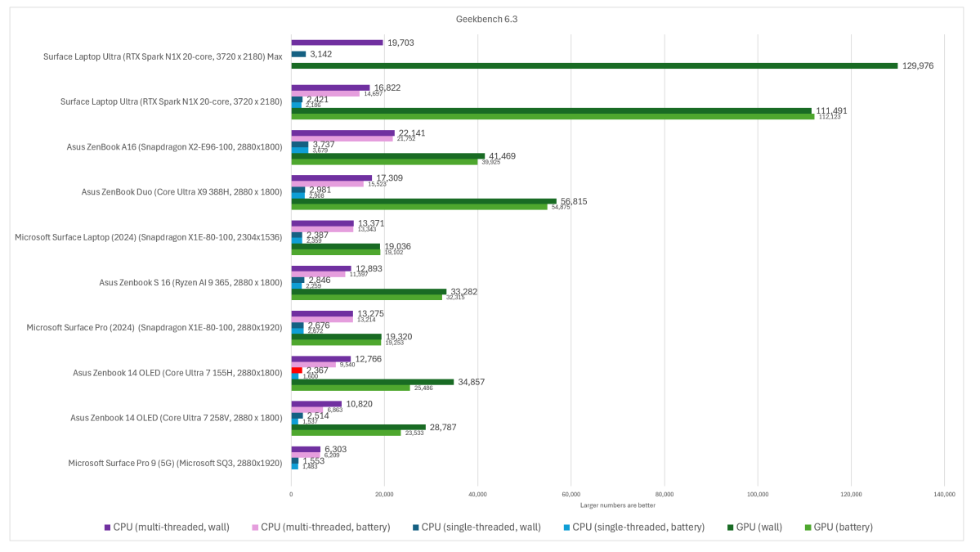Click the Asus ZenBook Duo Core Ultra X9 label
980x552 pixels.
182,192
